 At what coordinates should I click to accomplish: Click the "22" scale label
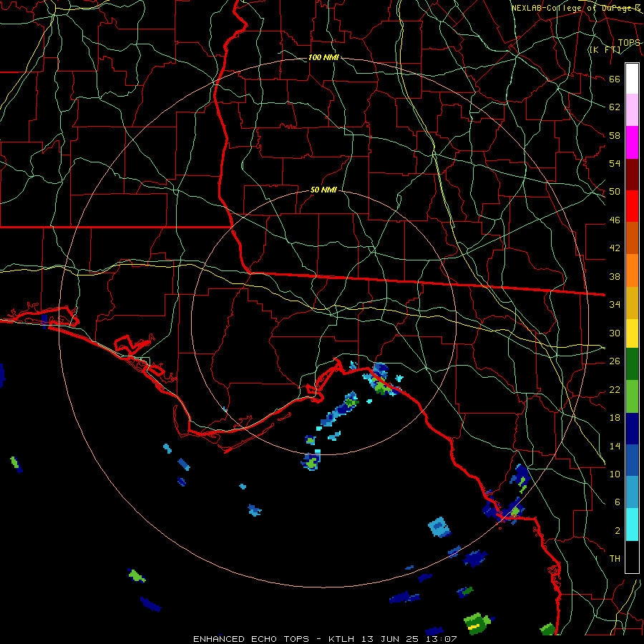pos(615,389)
